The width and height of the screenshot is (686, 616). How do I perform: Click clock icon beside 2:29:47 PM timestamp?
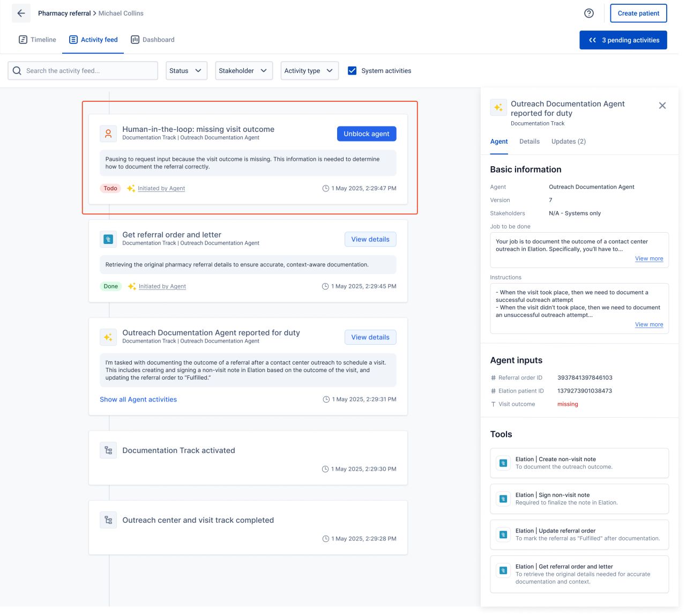[325, 189]
